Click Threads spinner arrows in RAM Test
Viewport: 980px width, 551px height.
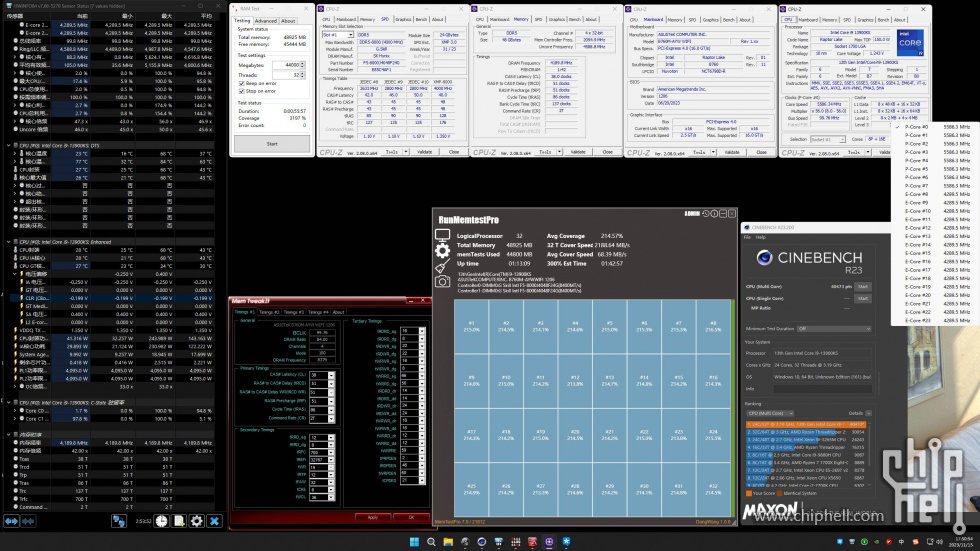tap(302, 75)
